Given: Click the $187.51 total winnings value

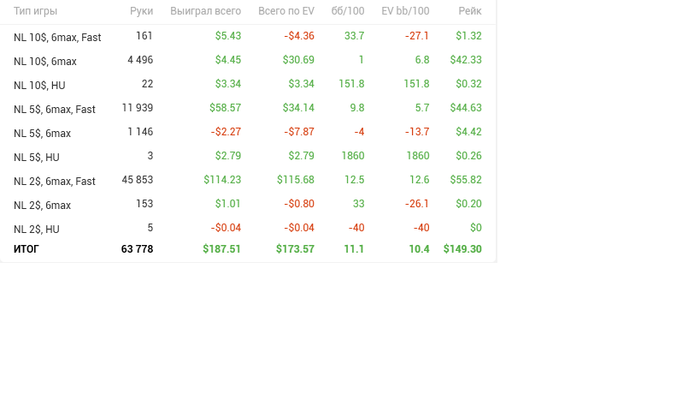Looking at the screenshot, I should 221,249.
